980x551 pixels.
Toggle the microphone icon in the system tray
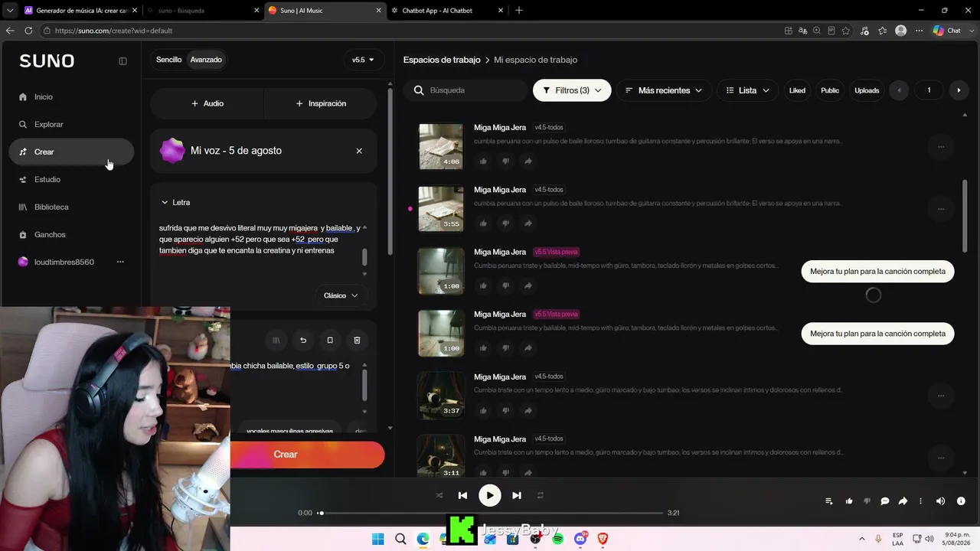[878, 539]
